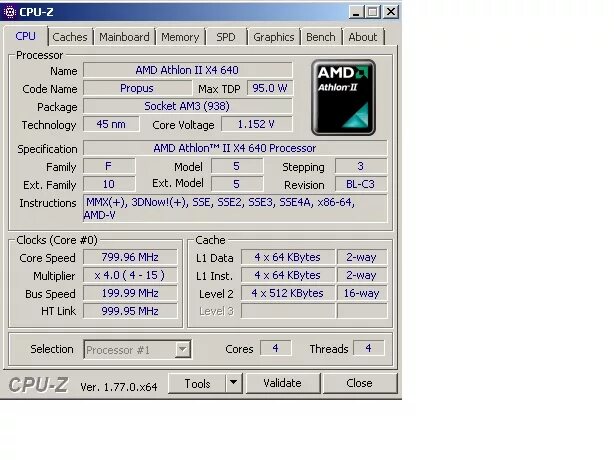Click the Bus Speed value 199.99 MHz
Viewport: 614px width, 460px height.
(130, 293)
